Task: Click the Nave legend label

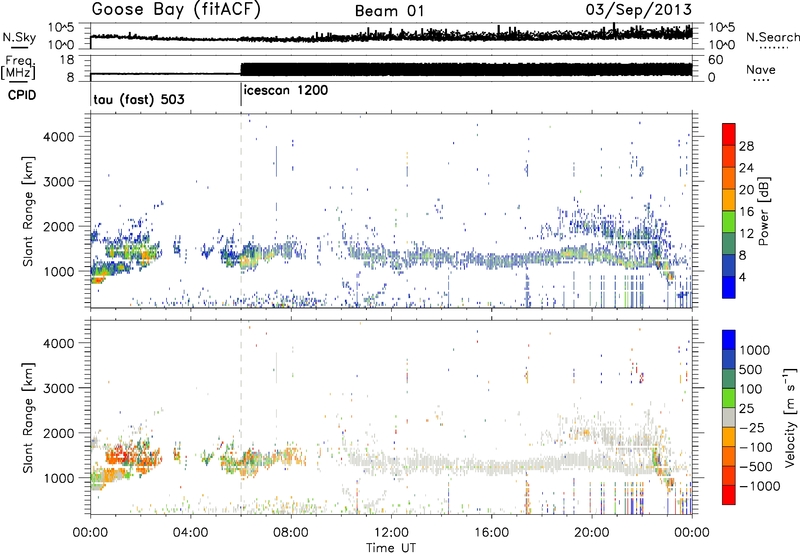Action: 761,69
